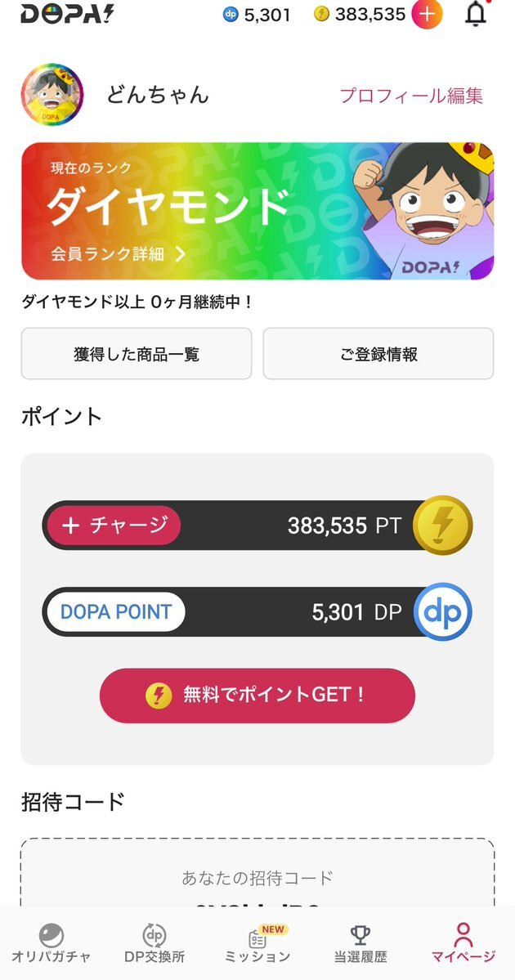Go to 当選履歴 trophy tab

pos(360,943)
